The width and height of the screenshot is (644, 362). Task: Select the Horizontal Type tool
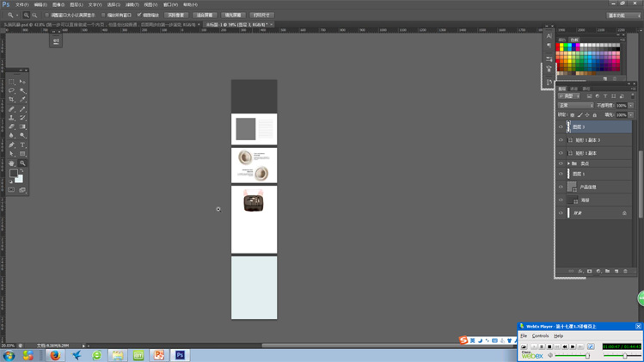click(x=22, y=144)
